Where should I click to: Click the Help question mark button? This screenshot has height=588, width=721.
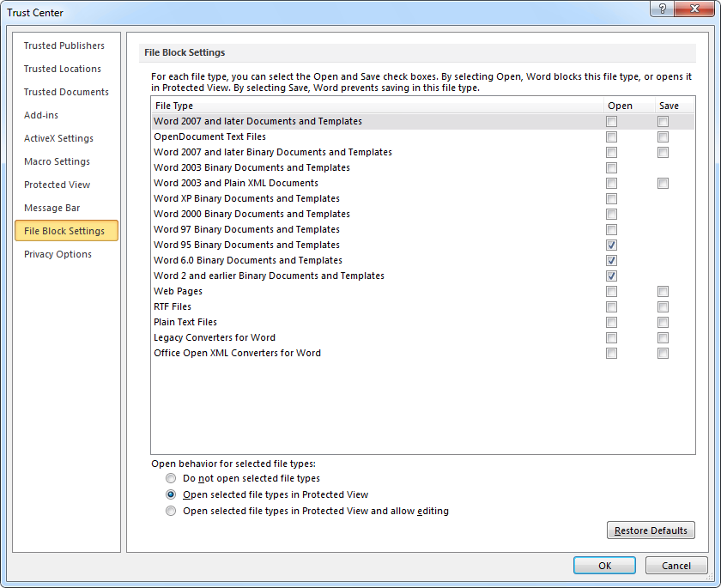pos(662,9)
